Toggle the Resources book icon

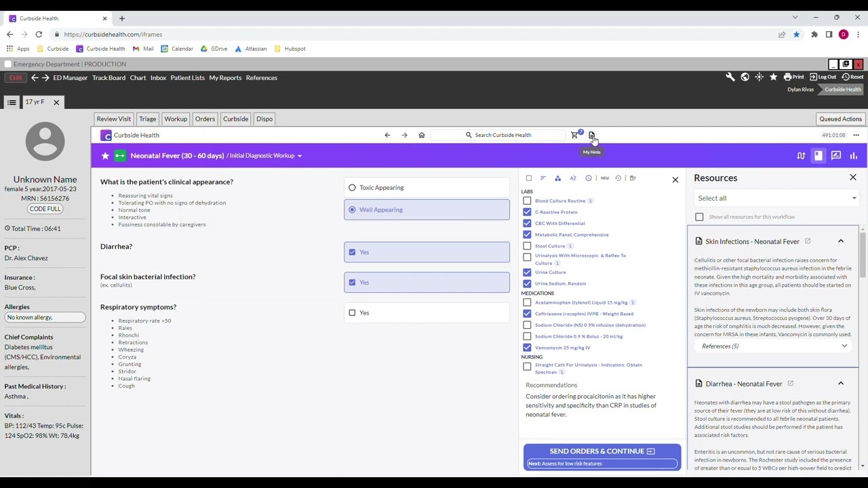[818, 156]
